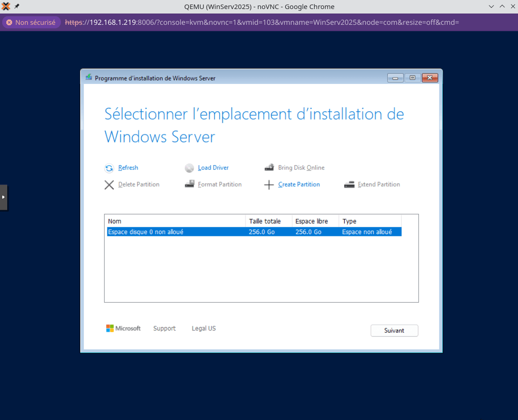Image resolution: width=518 pixels, height=420 pixels.
Task: Click the pin icon in Chrome title bar
Action: pos(17,6)
